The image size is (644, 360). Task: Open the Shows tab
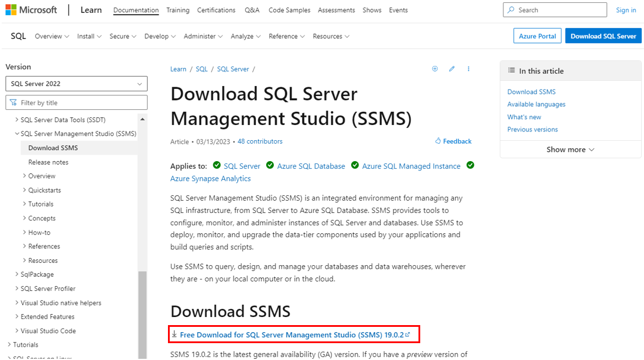click(x=372, y=10)
